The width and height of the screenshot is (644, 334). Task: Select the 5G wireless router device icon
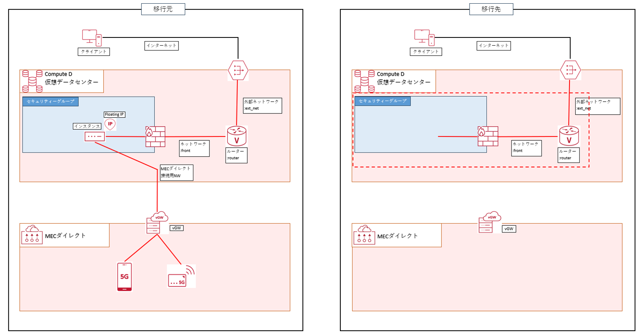181,276
